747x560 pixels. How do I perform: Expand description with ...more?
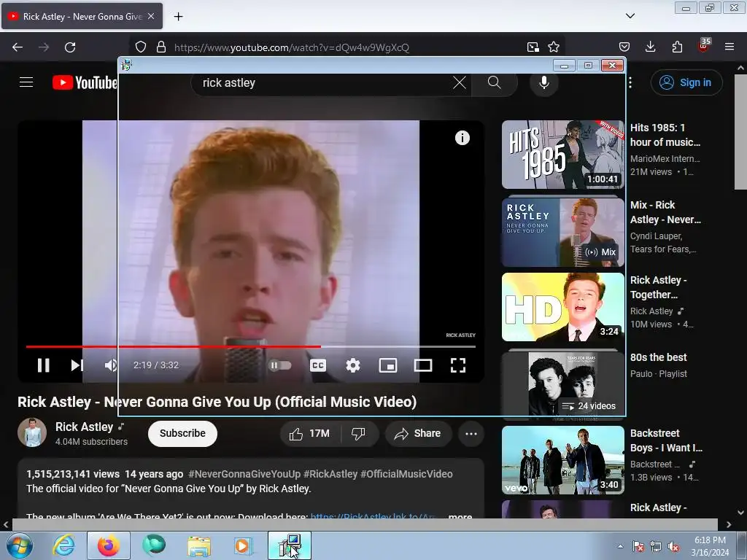click(x=460, y=516)
